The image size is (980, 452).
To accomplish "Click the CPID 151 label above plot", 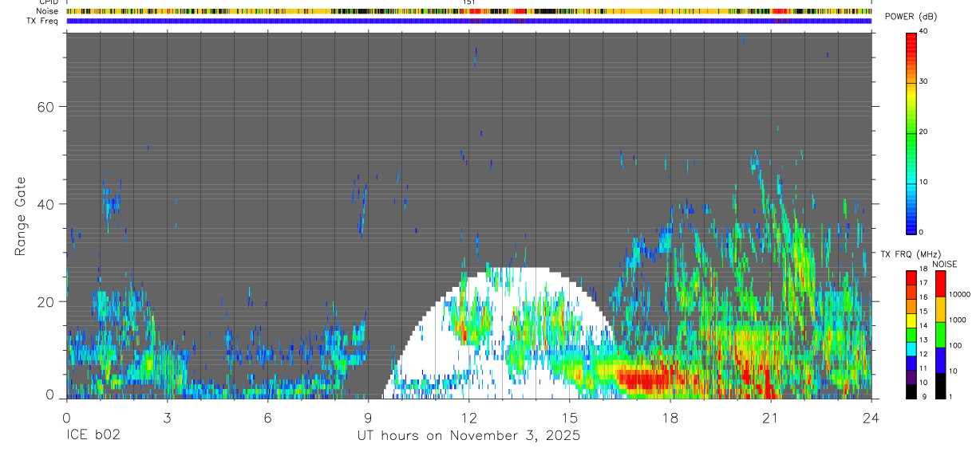I will click(x=469, y=2).
